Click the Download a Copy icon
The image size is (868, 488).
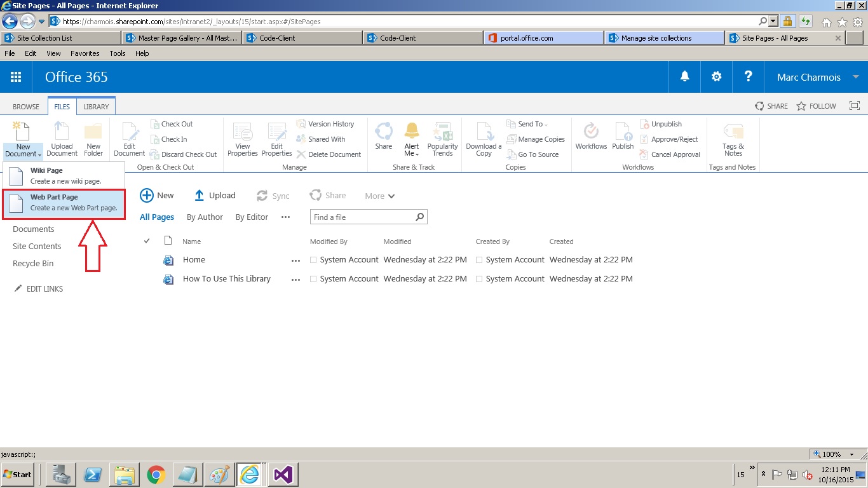[x=483, y=139]
